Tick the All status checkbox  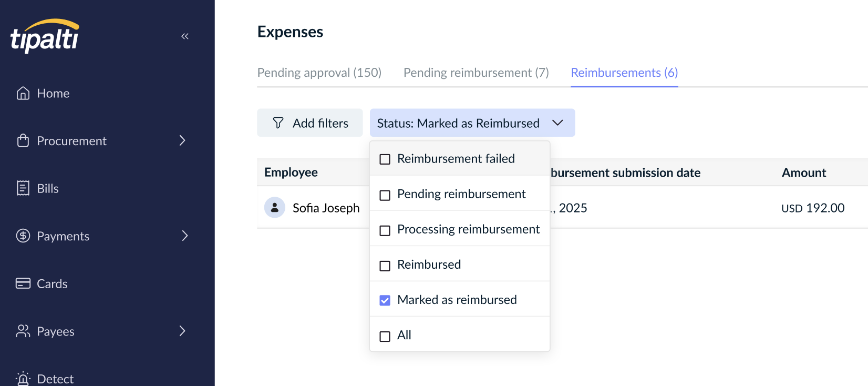tap(385, 336)
